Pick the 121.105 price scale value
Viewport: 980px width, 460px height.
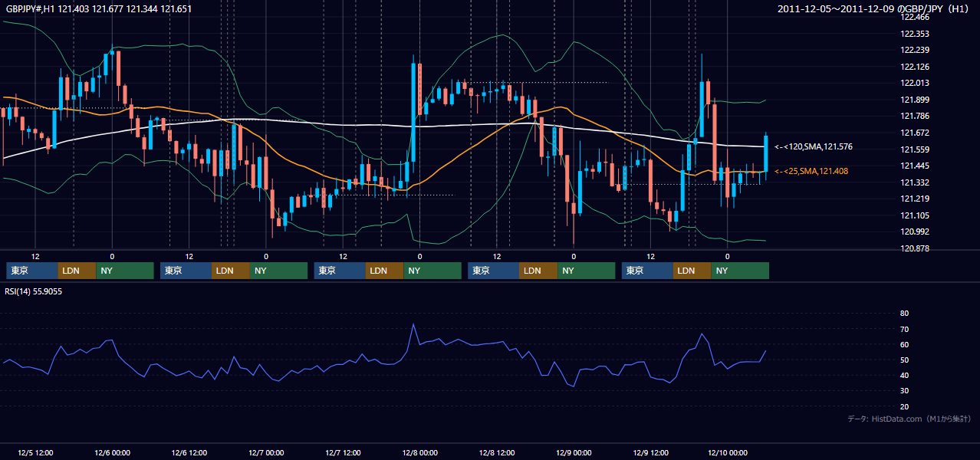pos(913,215)
